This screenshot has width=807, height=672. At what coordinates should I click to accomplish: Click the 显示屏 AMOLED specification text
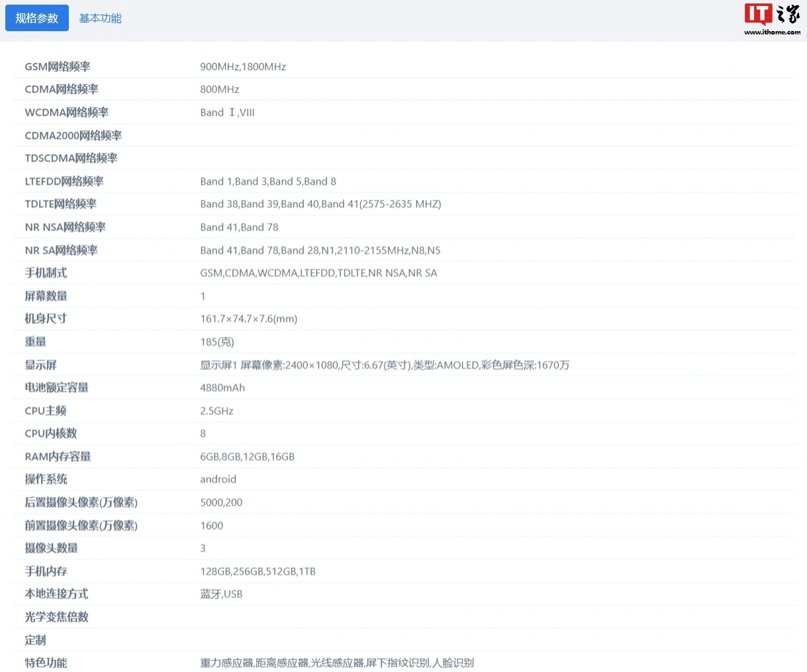(385, 365)
